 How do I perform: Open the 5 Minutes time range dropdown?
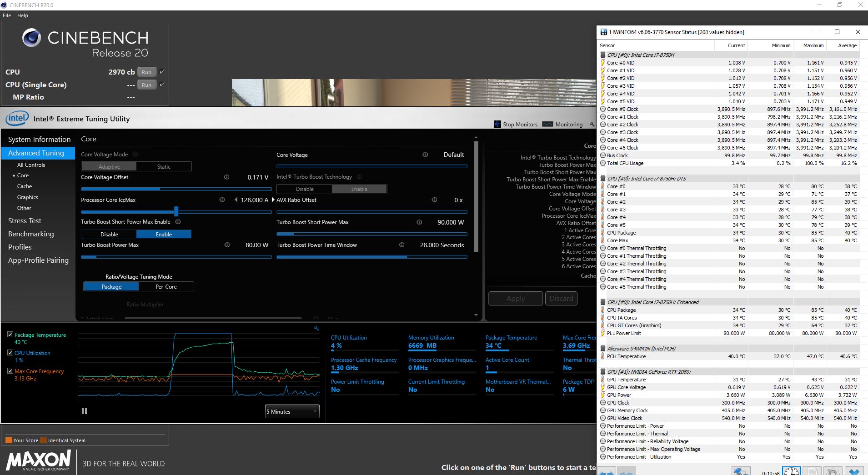292,411
